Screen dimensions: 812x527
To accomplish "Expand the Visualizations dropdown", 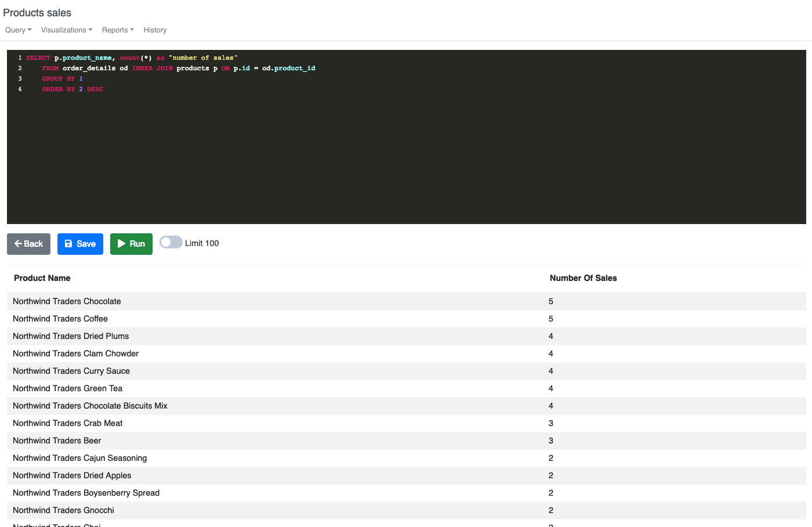I will (x=67, y=30).
